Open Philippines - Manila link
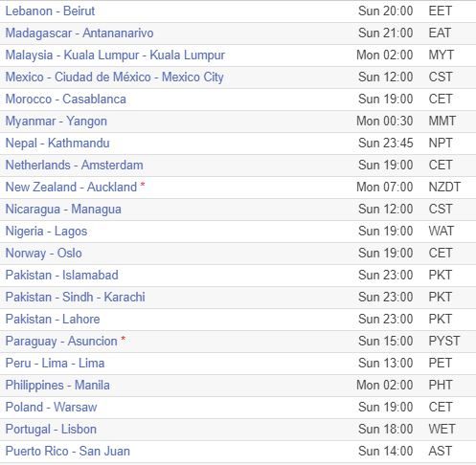This screenshot has width=476, height=465. [57, 386]
